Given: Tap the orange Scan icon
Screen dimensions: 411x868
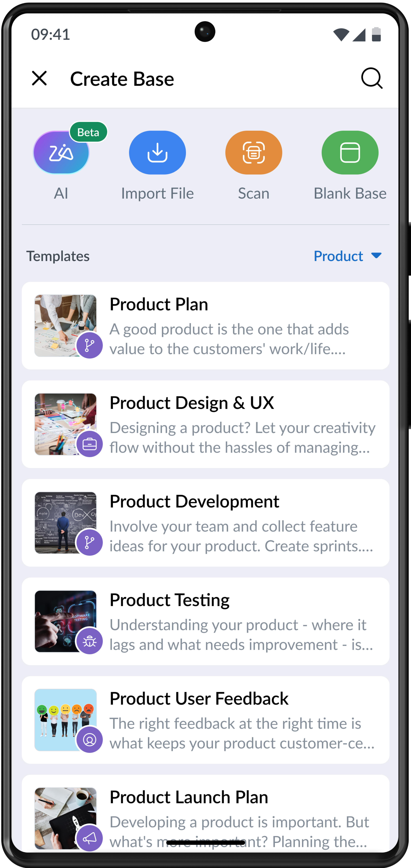Looking at the screenshot, I should (254, 153).
